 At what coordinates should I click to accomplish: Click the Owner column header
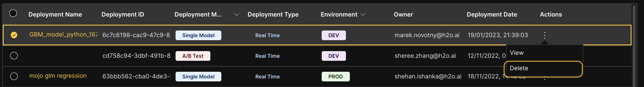pyautogui.click(x=403, y=15)
